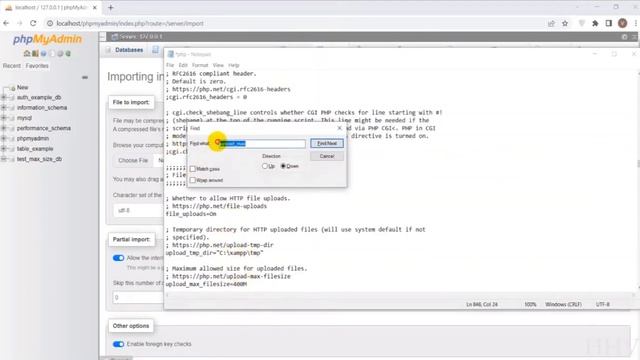Open Notepad View menu
The height and width of the screenshot is (360, 640).
(218, 65)
